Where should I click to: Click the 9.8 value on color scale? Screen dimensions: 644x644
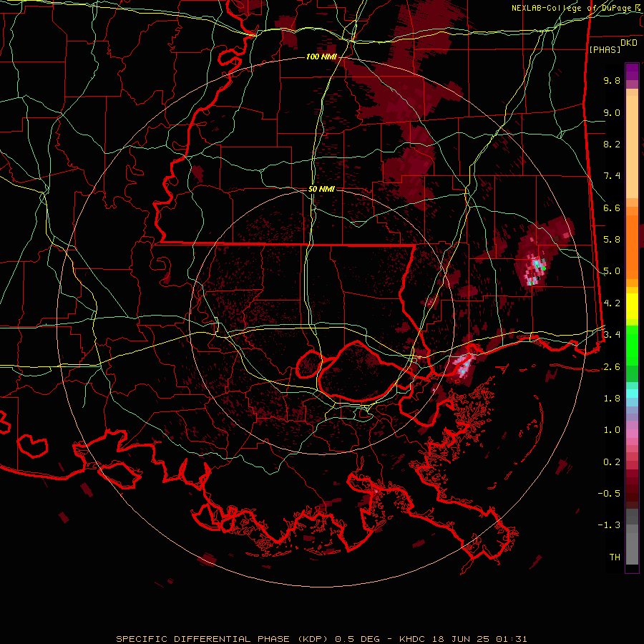[612, 80]
